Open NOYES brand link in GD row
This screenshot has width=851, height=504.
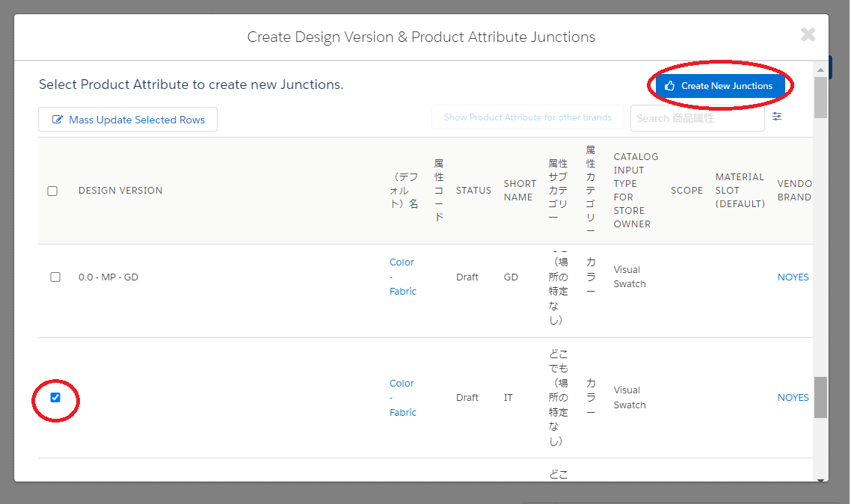point(793,277)
